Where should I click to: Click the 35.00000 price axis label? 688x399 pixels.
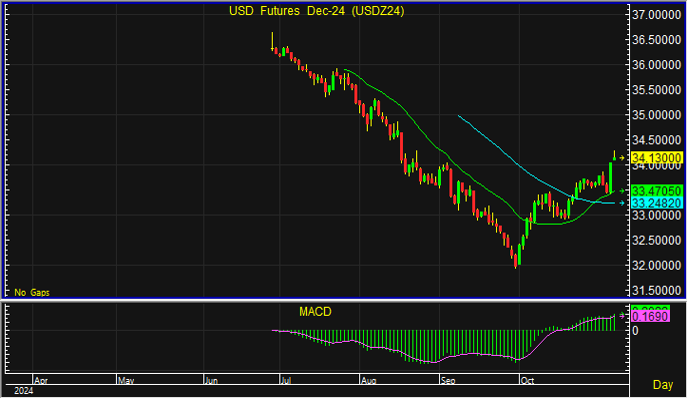tap(656, 115)
